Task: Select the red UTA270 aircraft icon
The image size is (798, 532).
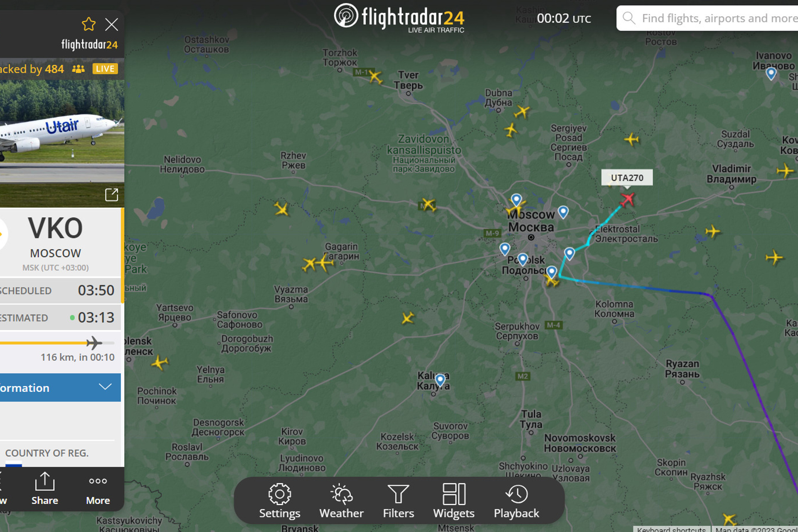Action: (x=628, y=199)
